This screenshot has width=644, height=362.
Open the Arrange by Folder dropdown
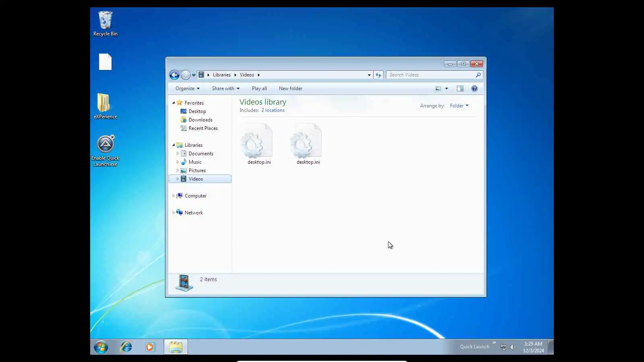[x=459, y=106]
